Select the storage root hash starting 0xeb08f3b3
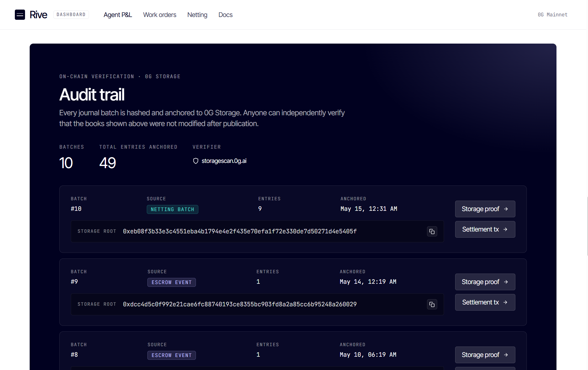The height and width of the screenshot is (370, 588). 240,231
